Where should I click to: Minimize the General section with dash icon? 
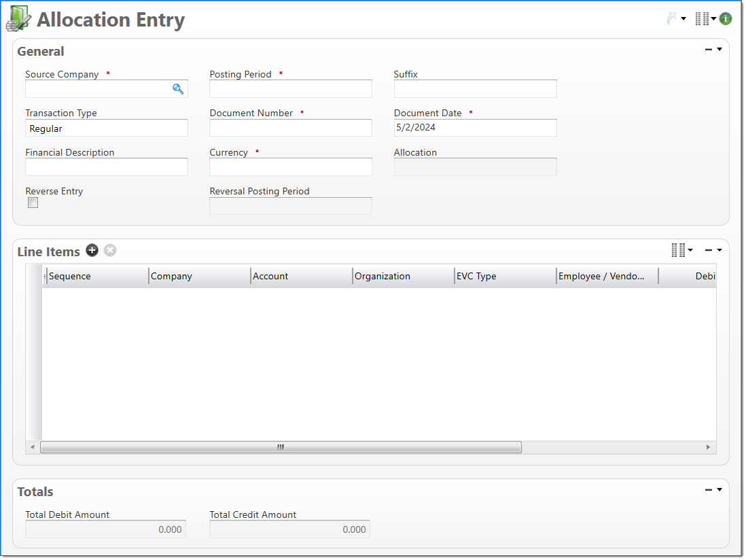709,50
